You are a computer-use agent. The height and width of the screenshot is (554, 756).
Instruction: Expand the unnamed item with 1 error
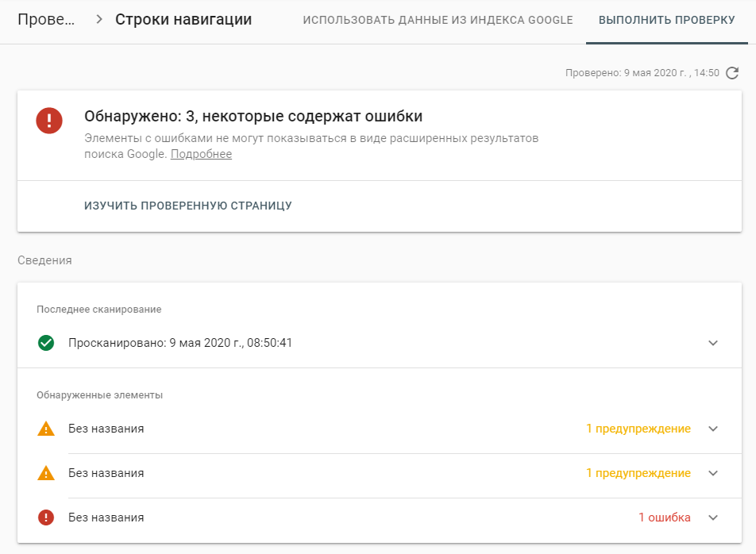point(713,518)
